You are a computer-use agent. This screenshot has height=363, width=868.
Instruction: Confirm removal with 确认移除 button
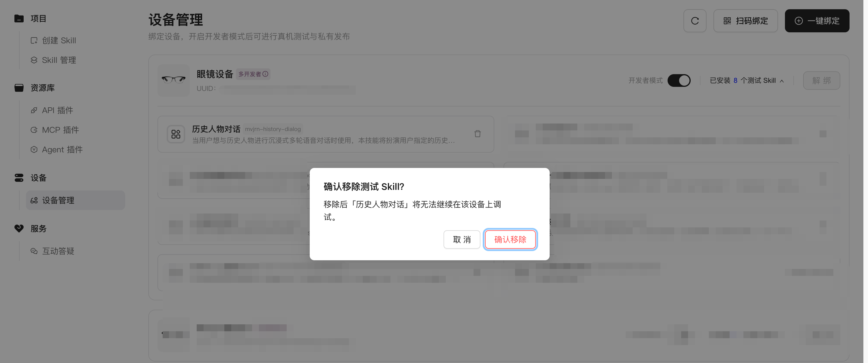510,239
